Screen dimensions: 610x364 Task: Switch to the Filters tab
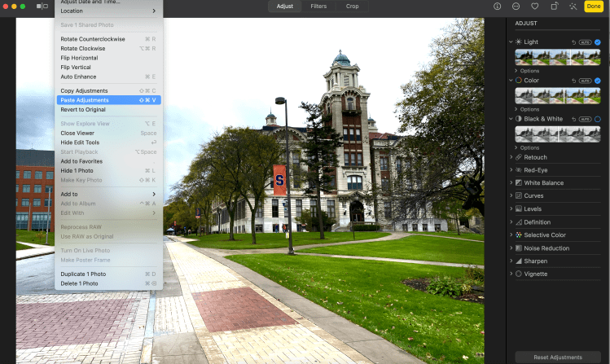tap(318, 7)
